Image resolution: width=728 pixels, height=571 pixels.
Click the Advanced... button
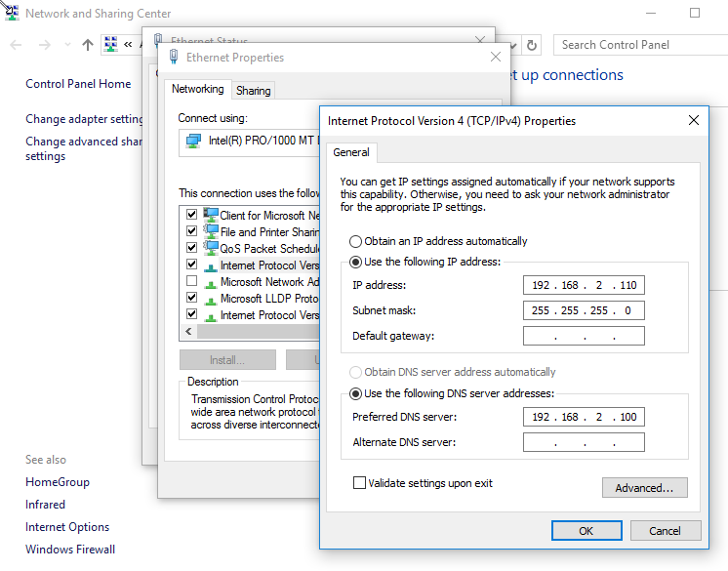click(x=644, y=488)
